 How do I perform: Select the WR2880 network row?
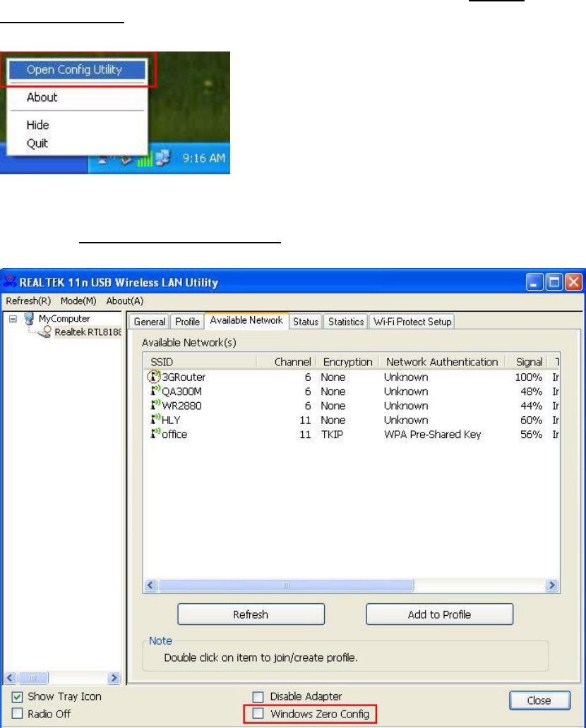352,406
